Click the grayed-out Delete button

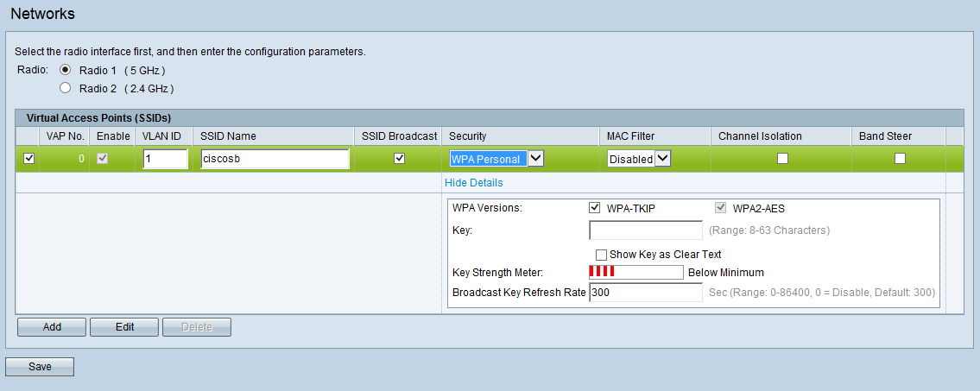197,326
